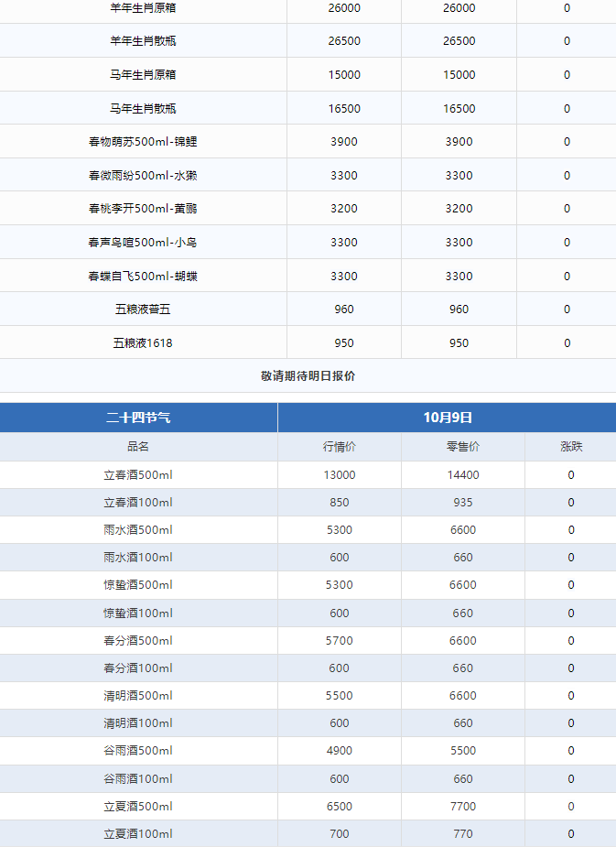Click the 0 change in 五粮液普五 row
This screenshot has height=847, width=616.
pyautogui.click(x=567, y=309)
